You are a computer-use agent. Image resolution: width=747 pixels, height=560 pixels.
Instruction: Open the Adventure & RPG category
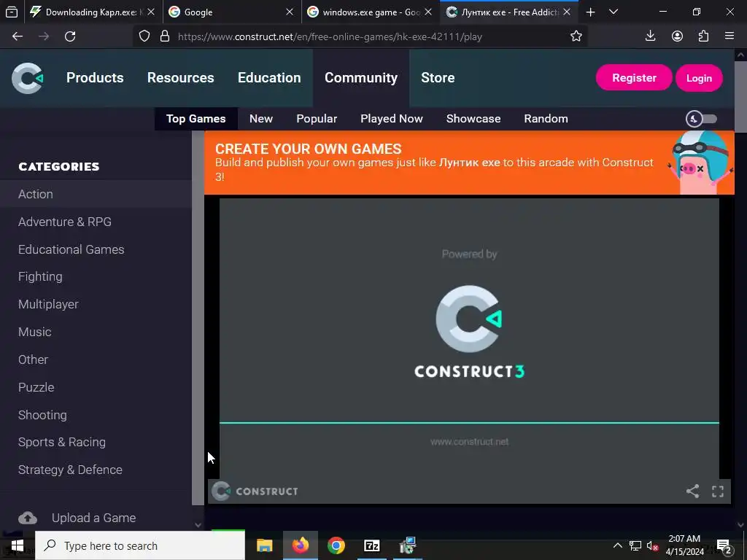96,222
